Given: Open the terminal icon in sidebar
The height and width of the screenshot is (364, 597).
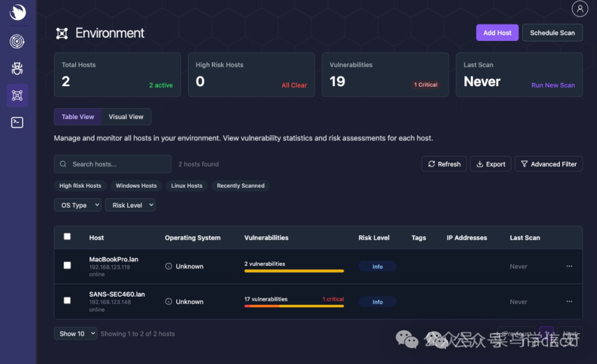Looking at the screenshot, I should coord(17,122).
